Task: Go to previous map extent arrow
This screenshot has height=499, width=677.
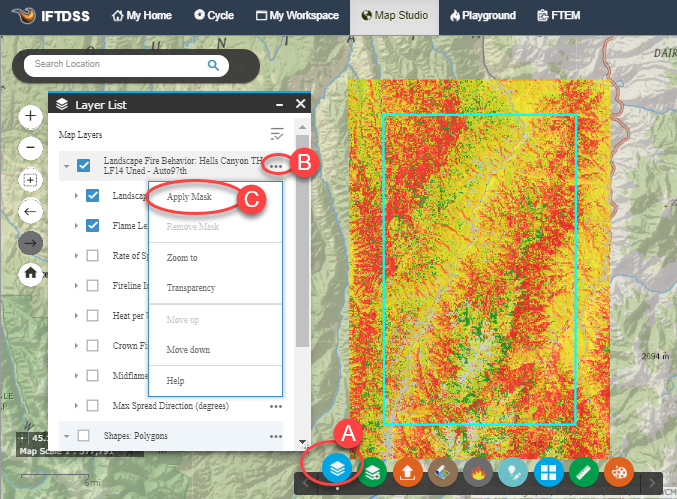Action: pyautogui.click(x=30, y=212)
